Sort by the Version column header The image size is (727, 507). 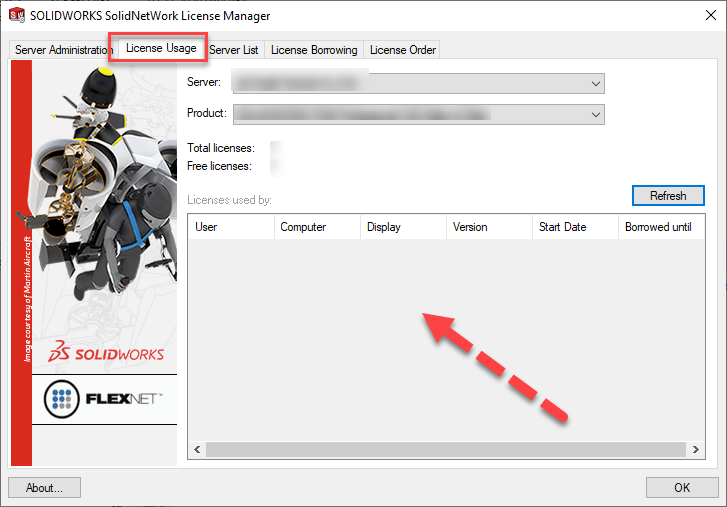pos(489,227)
